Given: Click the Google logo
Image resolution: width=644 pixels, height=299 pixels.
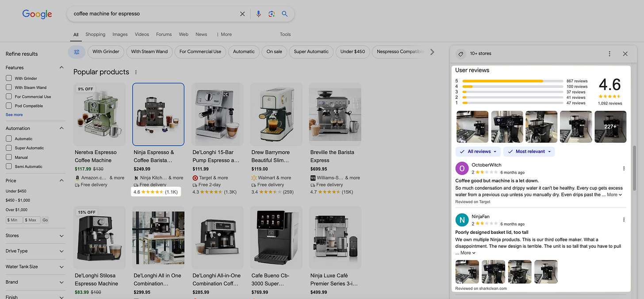Looking at the screenshot, I should pyautogui.click(x=37, y=14).
